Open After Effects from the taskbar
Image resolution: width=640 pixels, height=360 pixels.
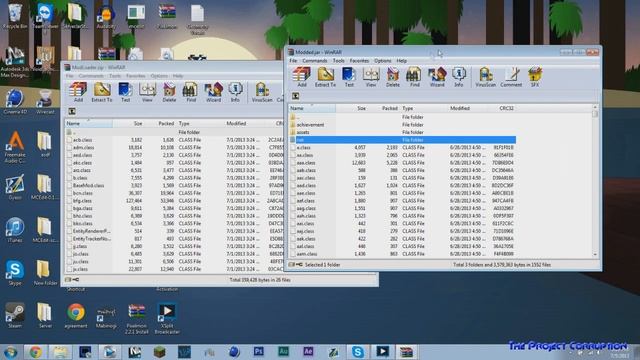(x=308, y=352)
